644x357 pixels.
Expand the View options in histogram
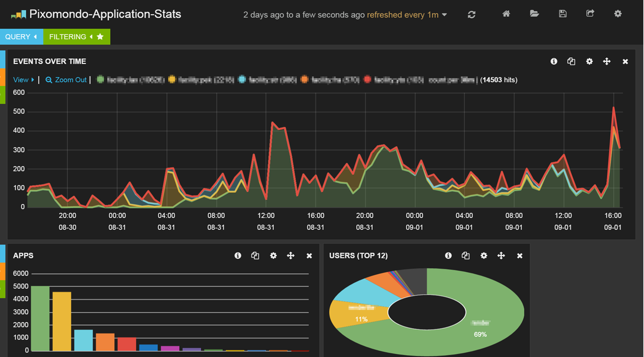(x=24, y=80)
